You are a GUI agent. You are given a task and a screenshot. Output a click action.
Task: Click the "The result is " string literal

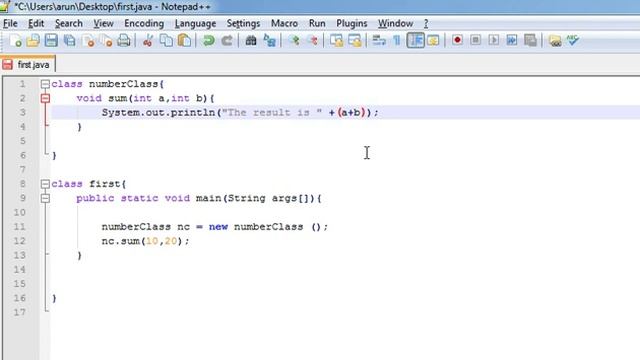[272, 113]
